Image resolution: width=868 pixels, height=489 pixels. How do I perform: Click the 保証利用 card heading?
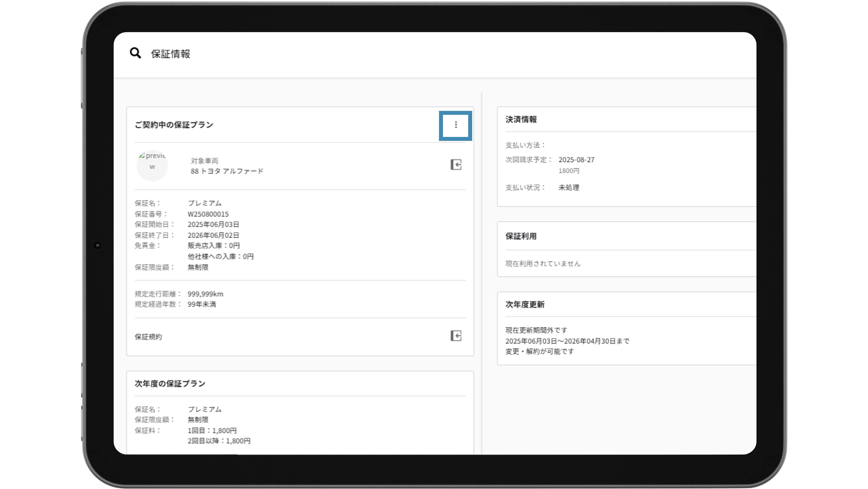521,236
